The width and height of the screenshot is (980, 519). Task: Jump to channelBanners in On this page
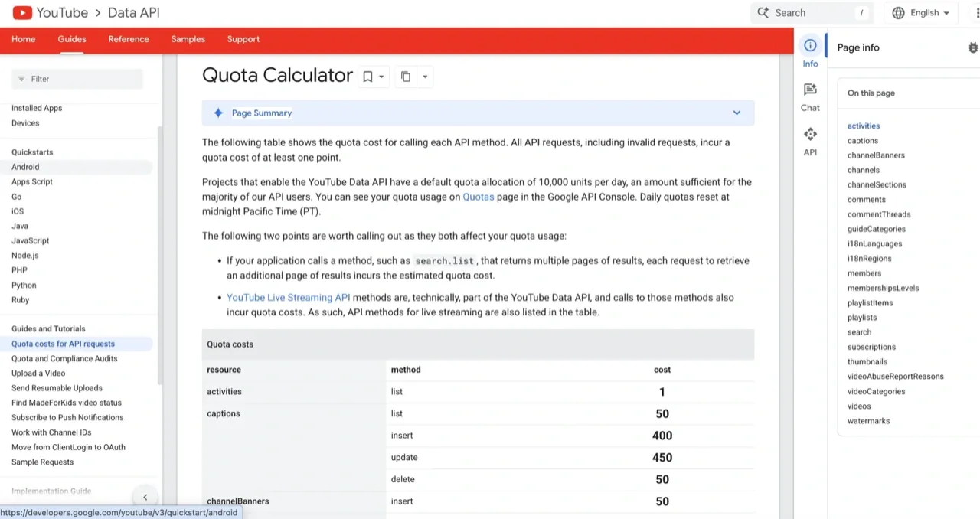[x=876, y=155]
